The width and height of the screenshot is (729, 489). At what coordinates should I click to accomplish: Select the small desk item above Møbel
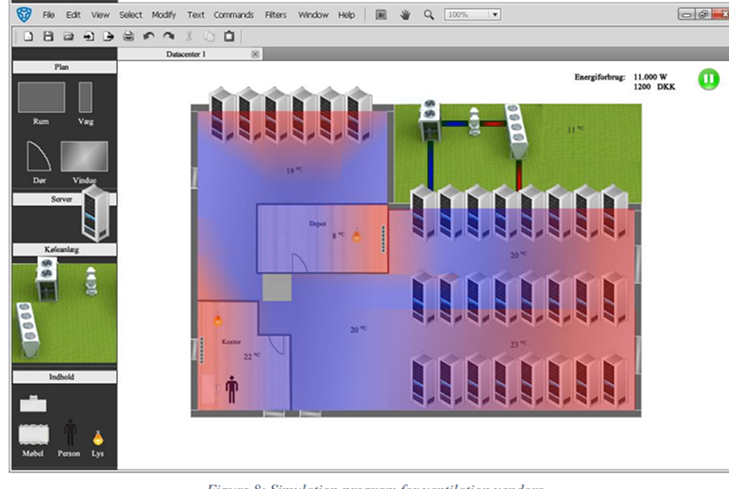click(x=33, y=403)
